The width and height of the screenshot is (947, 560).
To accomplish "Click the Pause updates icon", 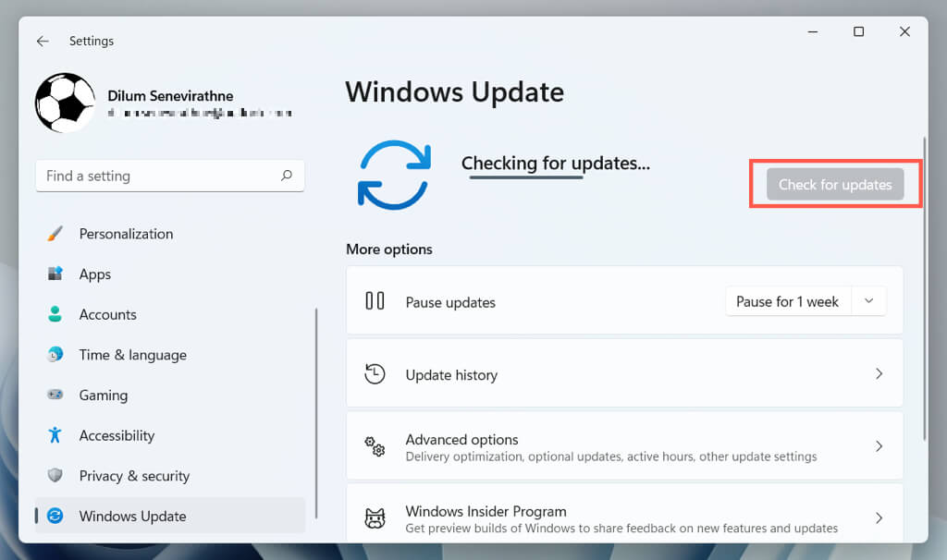I will pos(375,301).
